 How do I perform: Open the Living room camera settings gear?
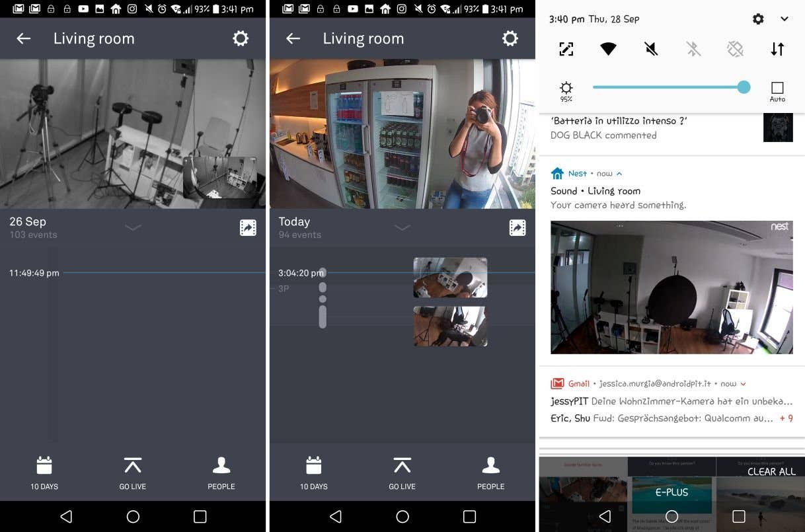(x=241, y=38)
